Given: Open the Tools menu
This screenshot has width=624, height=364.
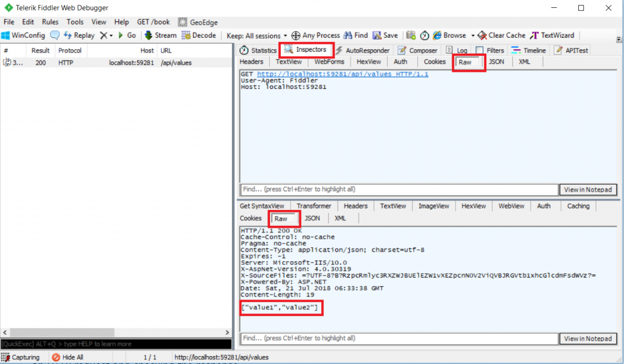Looking at the screenshot, I should [x=75, y=22].
